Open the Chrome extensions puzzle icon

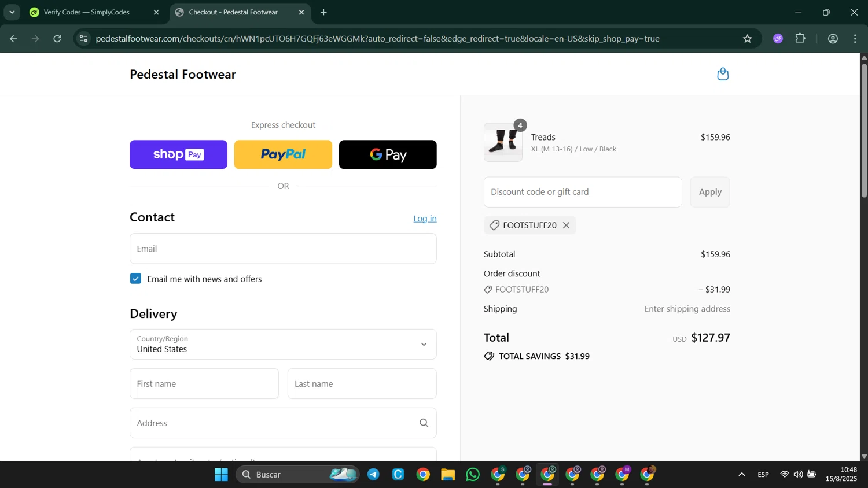(800, 39)
